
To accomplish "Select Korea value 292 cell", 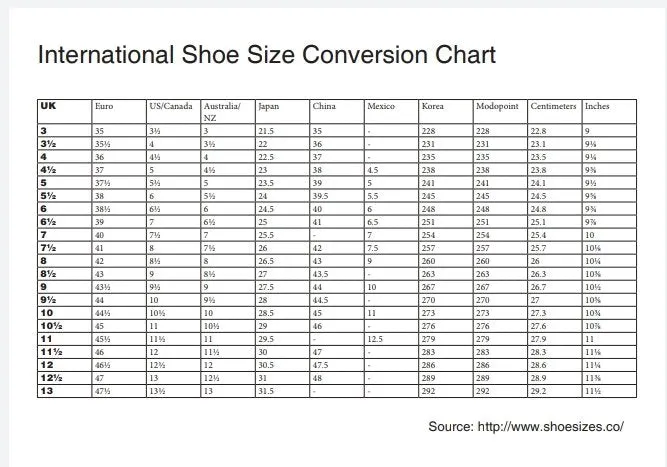I will [x=428, y=391].
